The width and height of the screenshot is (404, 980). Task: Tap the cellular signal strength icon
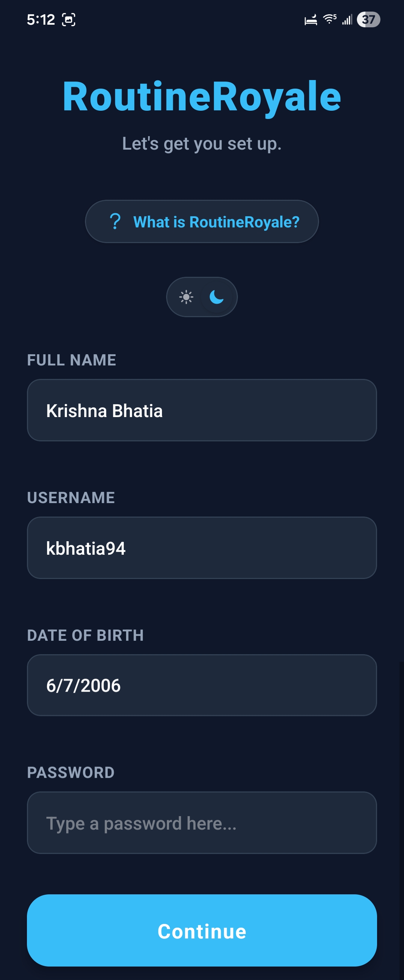click(x=347, y=19)
